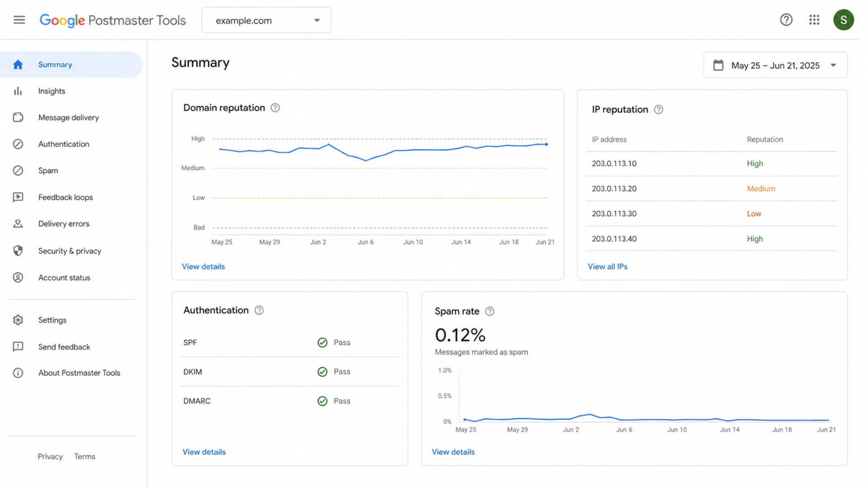
Task: Open the May 25 – Jun 21, 2025 date range
Action: (x=775, y=66)
